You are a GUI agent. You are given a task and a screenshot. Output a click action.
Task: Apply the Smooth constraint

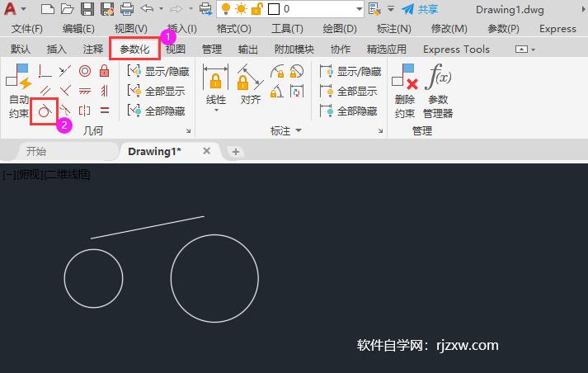65,111
